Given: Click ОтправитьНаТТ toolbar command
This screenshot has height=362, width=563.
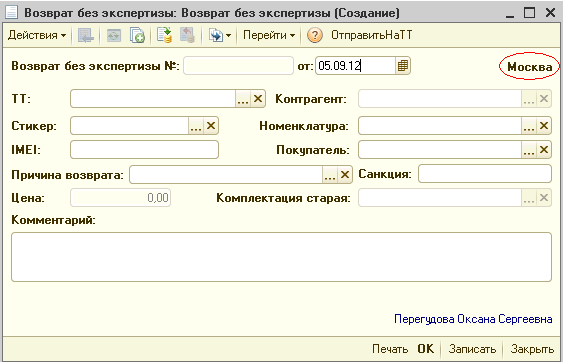Looking at the screenshot, I should click(372, 35).
